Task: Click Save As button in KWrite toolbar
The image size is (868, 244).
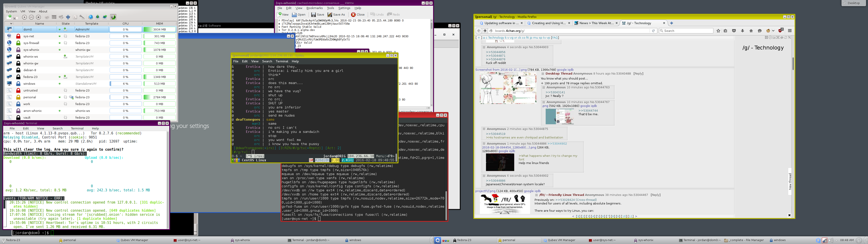Action: coord(336,14)
